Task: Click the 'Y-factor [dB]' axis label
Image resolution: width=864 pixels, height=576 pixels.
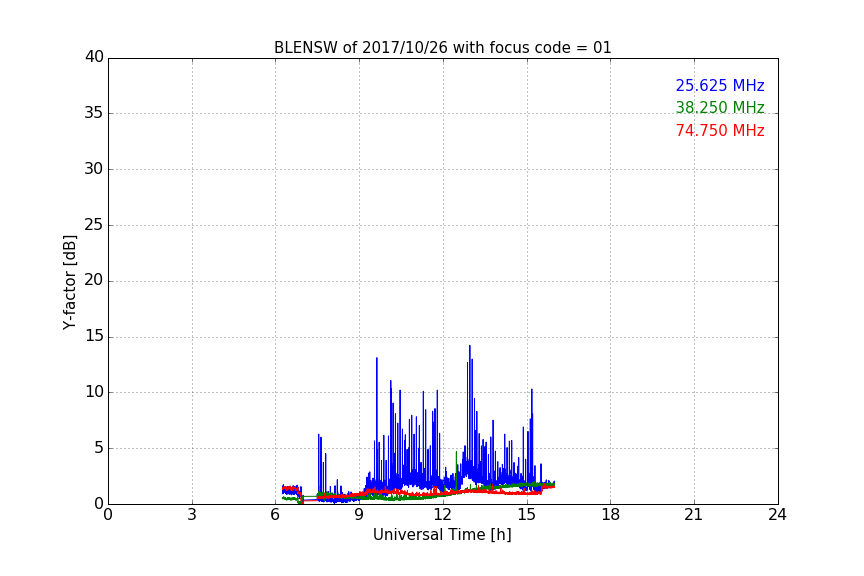Action: pyautogui.click(x=69, y=283)
